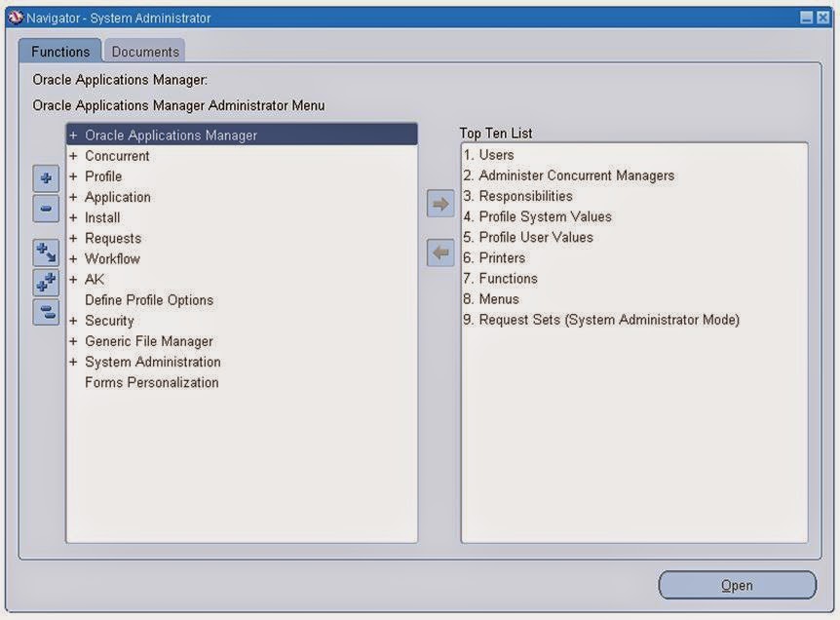The width and height of the screenshot is (840, 620).
Task: Select '8. Menus' in Top Ten List
Action: pos(491,299)
